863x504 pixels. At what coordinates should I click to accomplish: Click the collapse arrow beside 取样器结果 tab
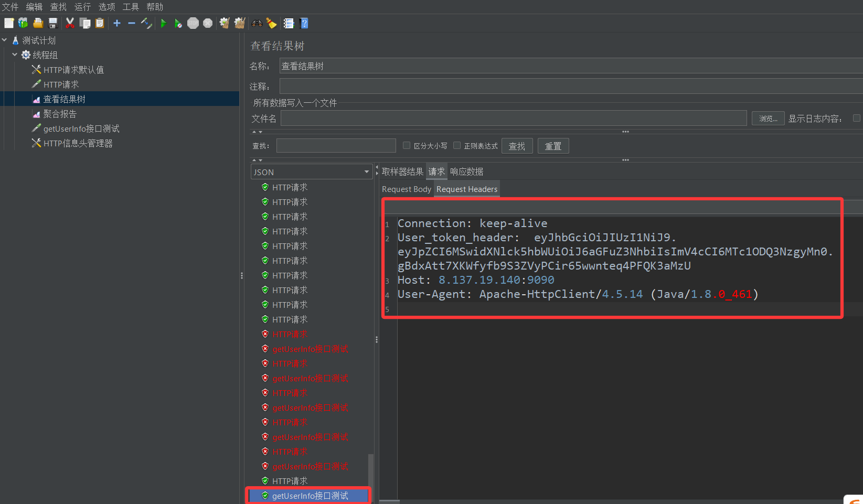tap(377, 167)
